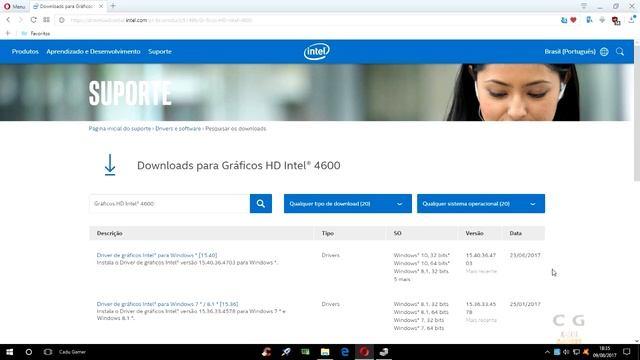Image resolution: width=640 pixels, height=360 pixels.
Task: Open Drivers e software breadcrumb
Action: [x=178, y=129]
